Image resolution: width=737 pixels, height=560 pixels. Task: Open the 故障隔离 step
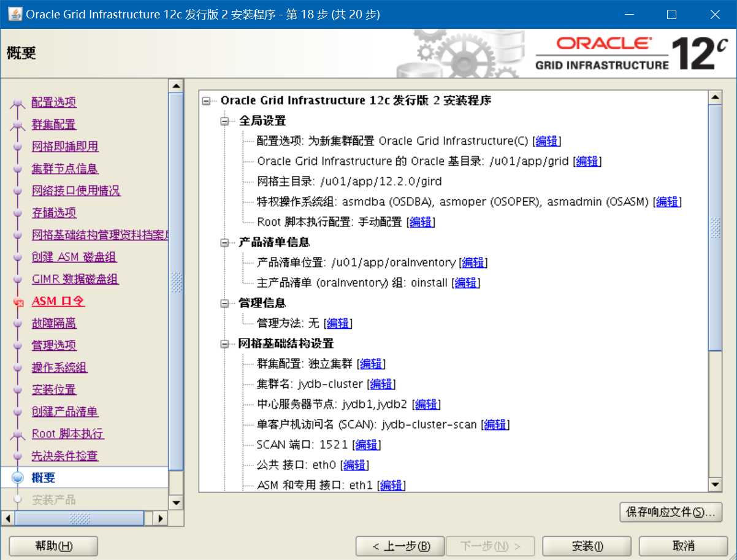pyautogui.click(x=54, y=323)
